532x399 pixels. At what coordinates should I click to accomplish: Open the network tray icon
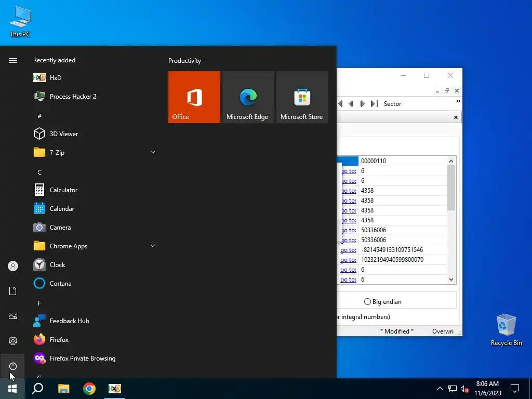click(453, 389)
